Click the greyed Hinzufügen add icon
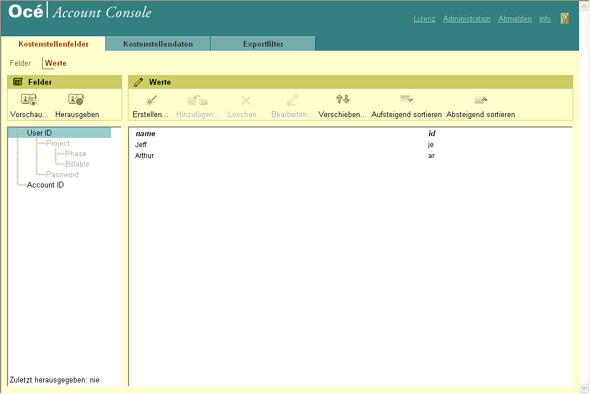The width and height of the screenshot is (590, 394). pyautogui.click(x=198, y=100)
